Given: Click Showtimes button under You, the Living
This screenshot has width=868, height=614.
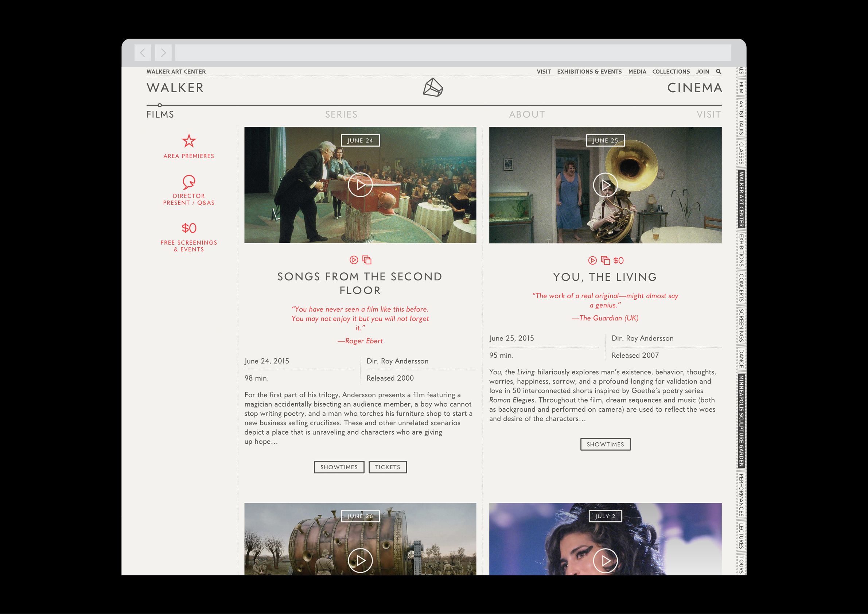Looking at the screenshot, I should click(x=605, y=444).
